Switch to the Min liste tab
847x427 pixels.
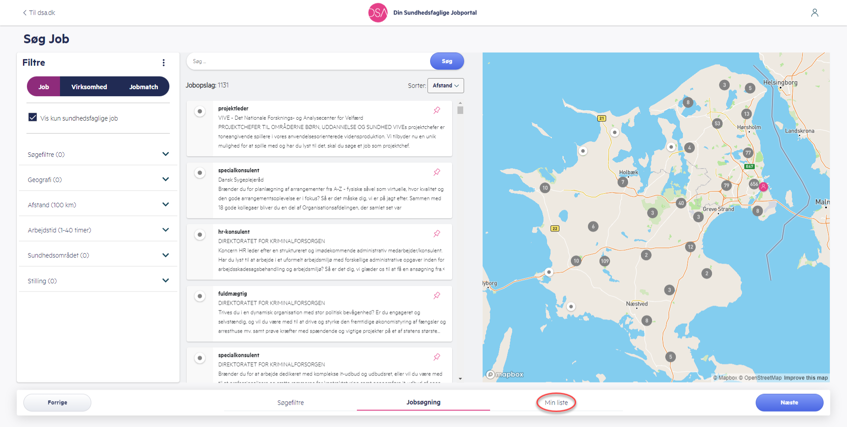[556, 403]
